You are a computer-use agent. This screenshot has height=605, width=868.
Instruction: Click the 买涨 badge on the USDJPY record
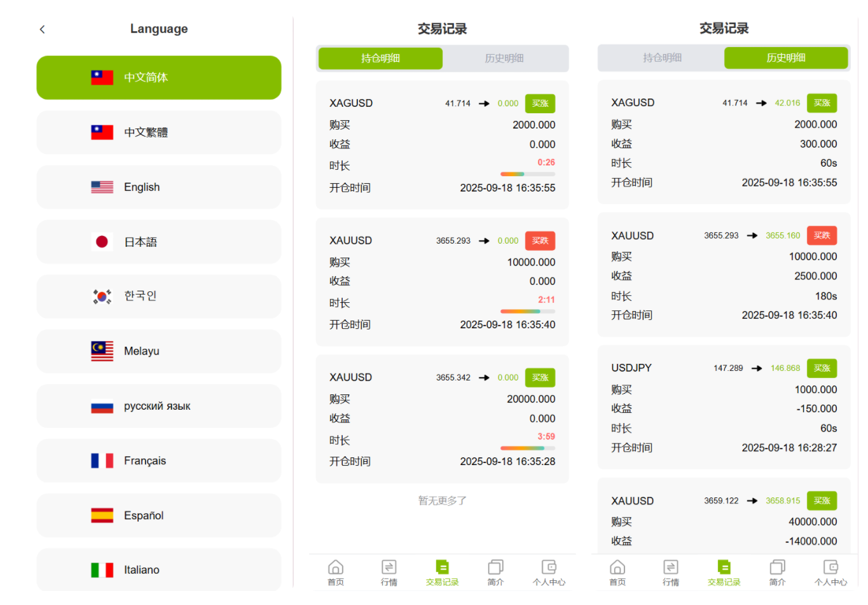822,368
